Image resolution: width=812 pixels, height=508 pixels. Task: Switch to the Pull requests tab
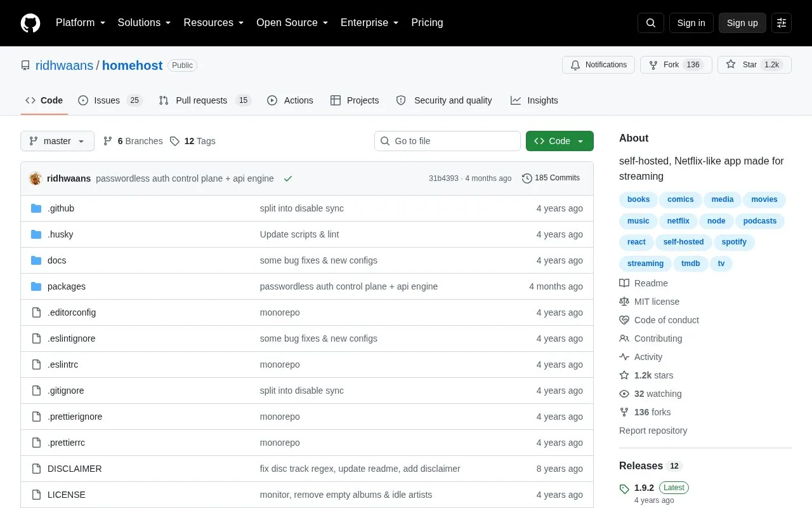pyautogui.click(x=205, y=100)
